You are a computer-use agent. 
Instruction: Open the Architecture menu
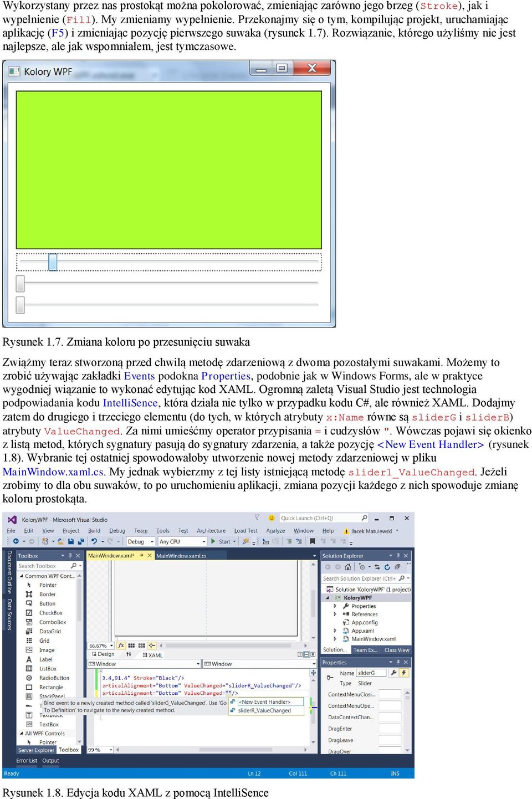click(x=211, y=531)
